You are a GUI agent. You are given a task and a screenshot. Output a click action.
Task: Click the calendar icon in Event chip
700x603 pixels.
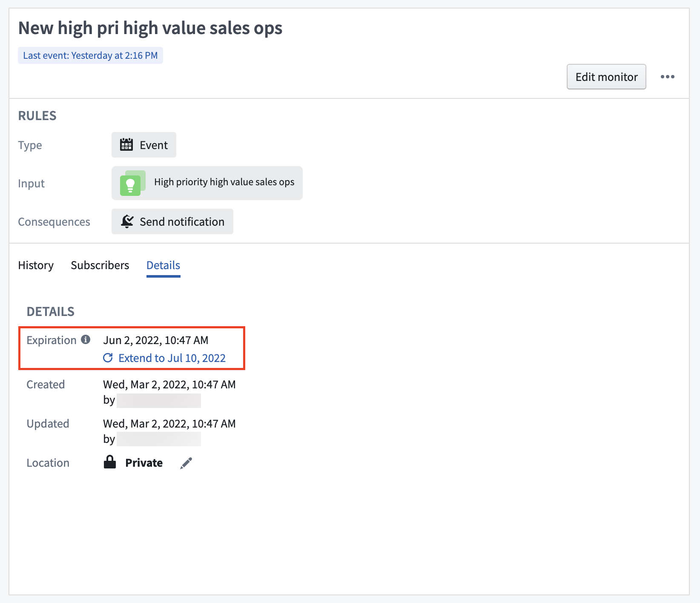coord(126,144)
